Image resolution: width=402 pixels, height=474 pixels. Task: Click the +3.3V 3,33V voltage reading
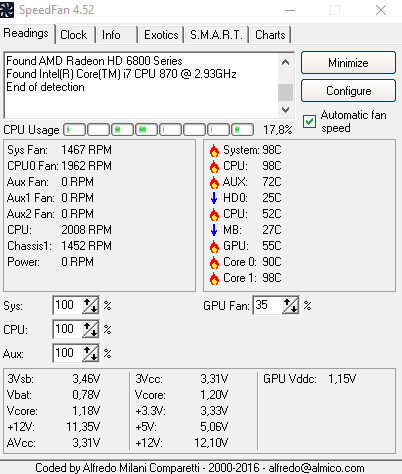(x=181, y=411)
